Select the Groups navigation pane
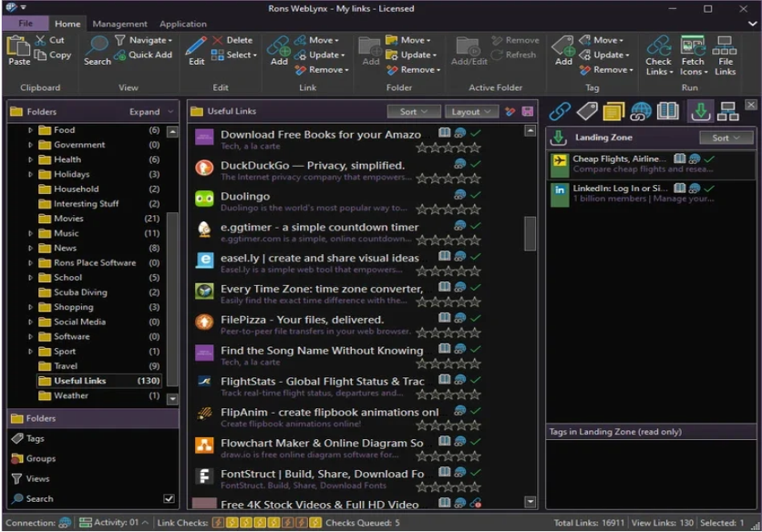This screenshot has height=532, width=762. (92, 458)
